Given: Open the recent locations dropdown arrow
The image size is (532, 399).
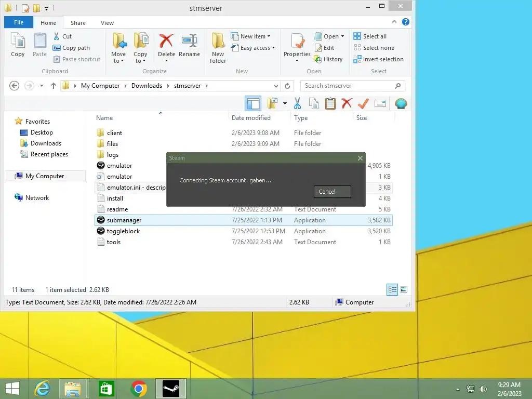Looking at the screenshot, I should 42,86.
